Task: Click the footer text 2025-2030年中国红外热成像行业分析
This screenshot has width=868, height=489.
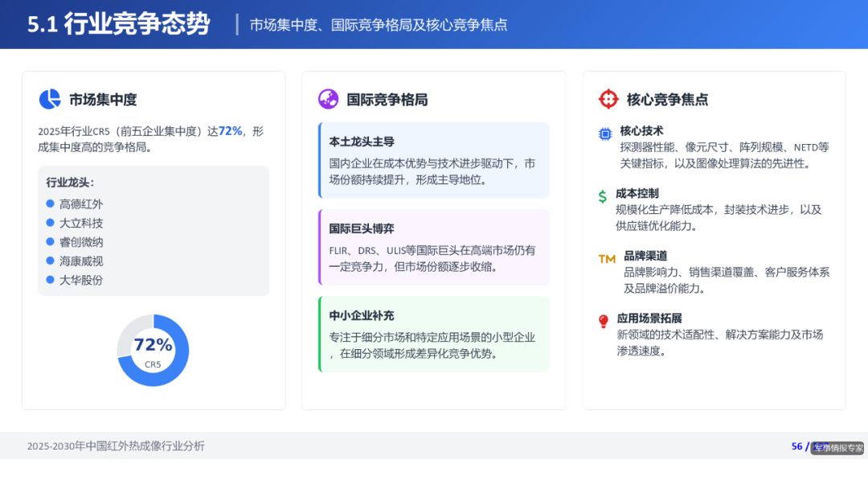Action: pos(115,446)
